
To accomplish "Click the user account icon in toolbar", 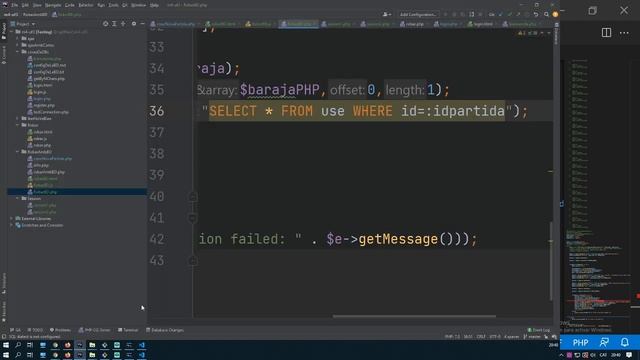I will (x=386, y=14).
